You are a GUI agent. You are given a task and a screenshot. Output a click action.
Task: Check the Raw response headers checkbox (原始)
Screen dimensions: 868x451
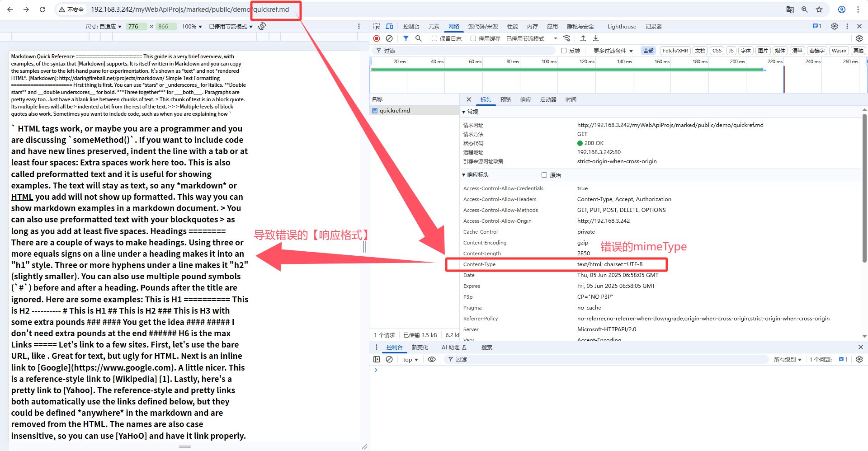(x=544, y=175)
